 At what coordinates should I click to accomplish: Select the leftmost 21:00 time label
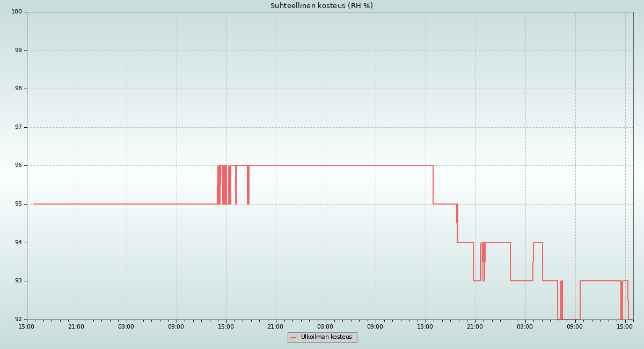coord(76,326)
